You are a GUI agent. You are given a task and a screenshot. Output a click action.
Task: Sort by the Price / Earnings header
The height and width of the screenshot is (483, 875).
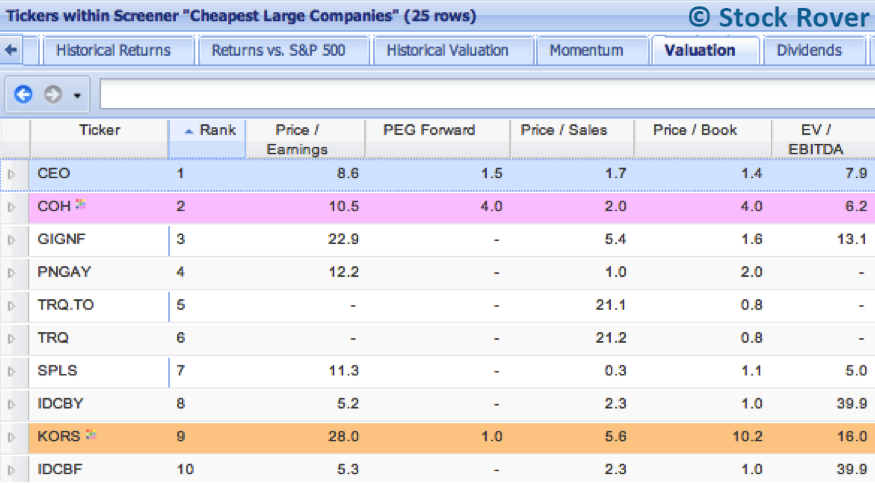pyautogui.click(x=305, y=139)
